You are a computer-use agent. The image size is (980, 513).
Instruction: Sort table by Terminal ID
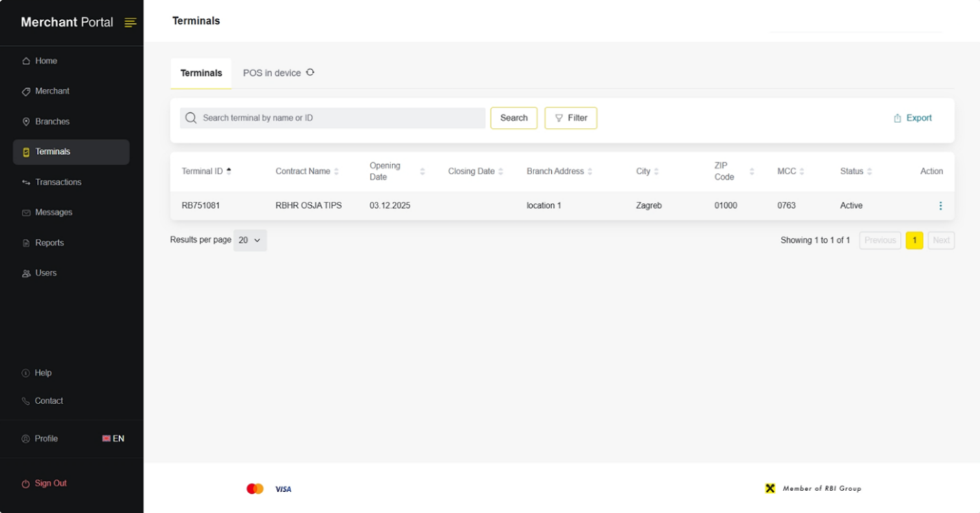[228, 171]
